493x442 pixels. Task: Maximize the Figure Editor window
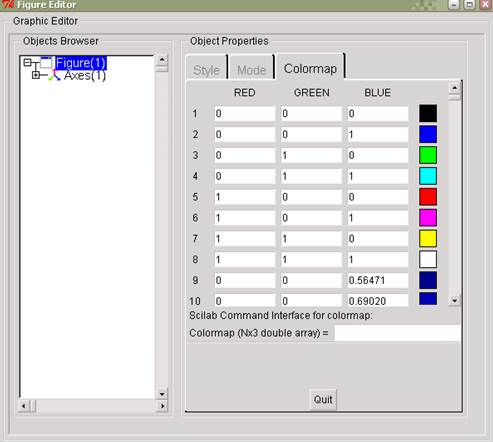click(x=469, y=4)
